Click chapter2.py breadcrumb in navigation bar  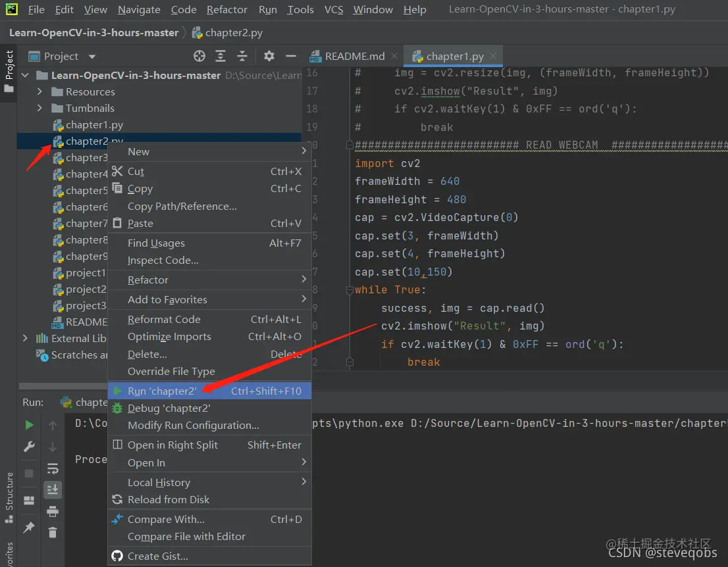(227, 33)
